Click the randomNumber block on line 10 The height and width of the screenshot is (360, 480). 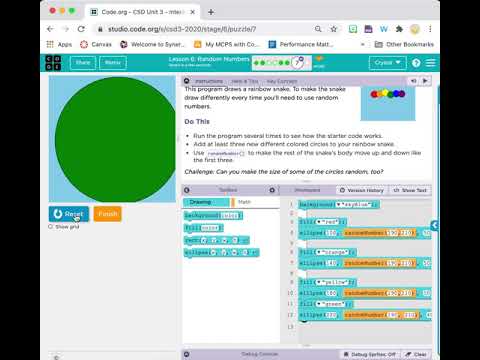pyautogui.click(x=379, y=293)
